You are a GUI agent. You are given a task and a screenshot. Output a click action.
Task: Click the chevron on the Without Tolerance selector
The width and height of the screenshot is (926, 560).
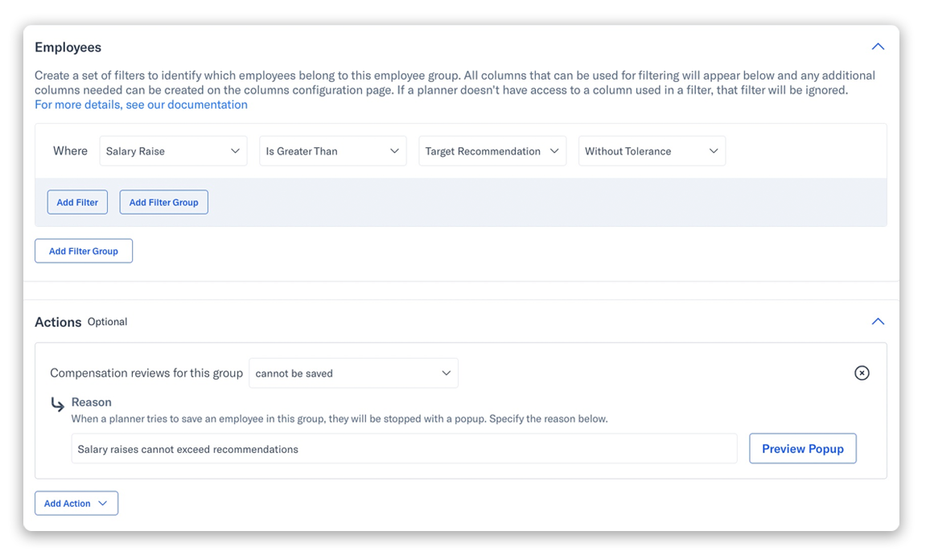coord(714,150)
